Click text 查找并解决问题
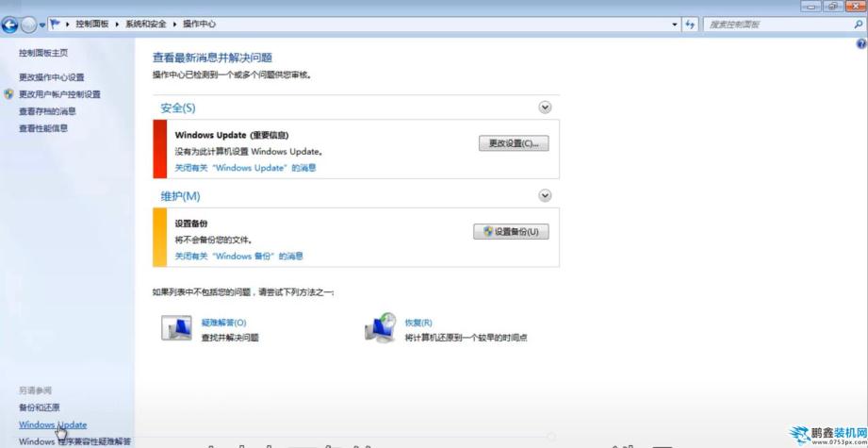The width and height of the screenshot is (868, 448). pyautogui.click(x=230, y=338)
